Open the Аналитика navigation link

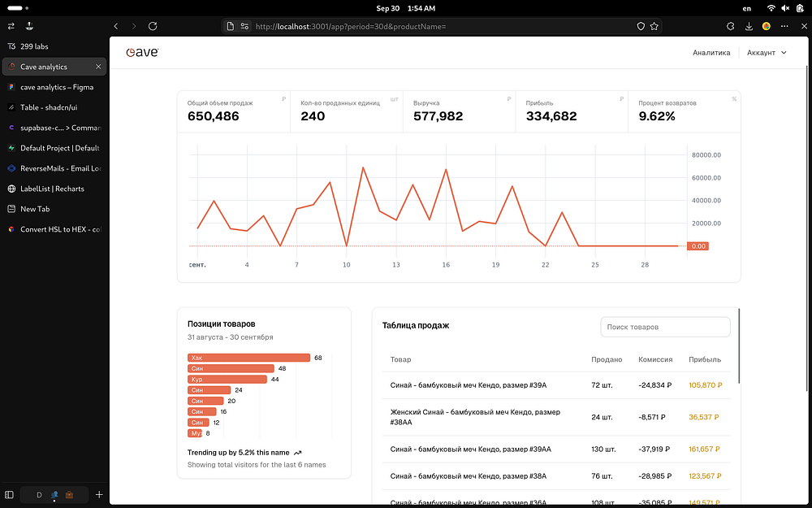711,52
